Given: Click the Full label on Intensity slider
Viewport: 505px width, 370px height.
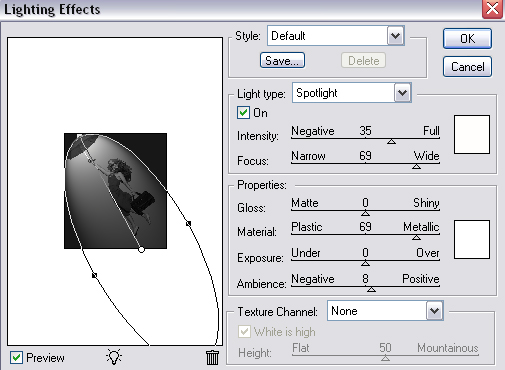Looking at the screenshot, I should coord(431,131).
